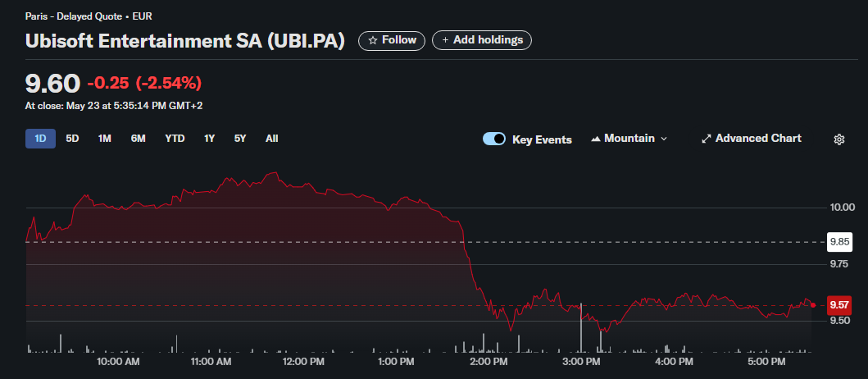
Task: Switch chart to 5Y range
Action: pyautogui.click(x=239, y=139)
